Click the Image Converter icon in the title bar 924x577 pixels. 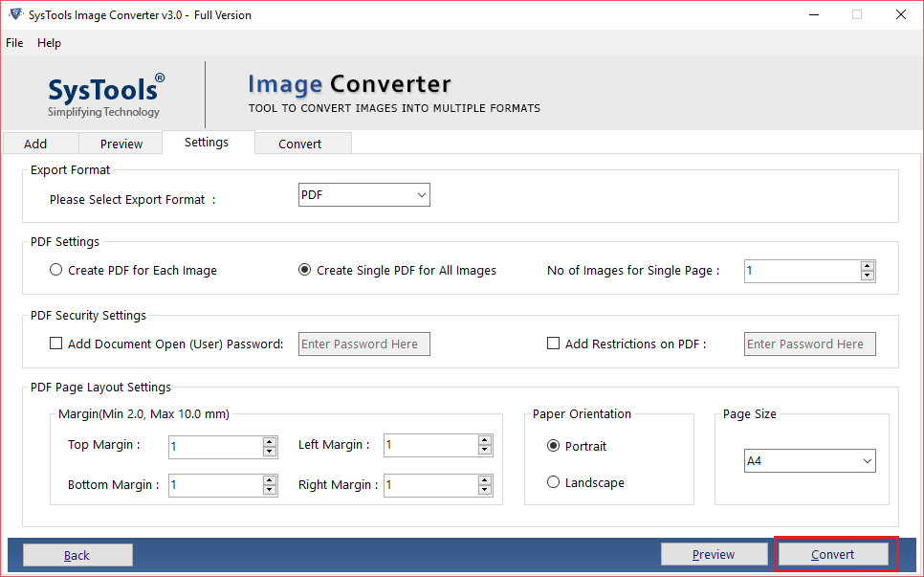pyautogui.click(x=13, y=14)
